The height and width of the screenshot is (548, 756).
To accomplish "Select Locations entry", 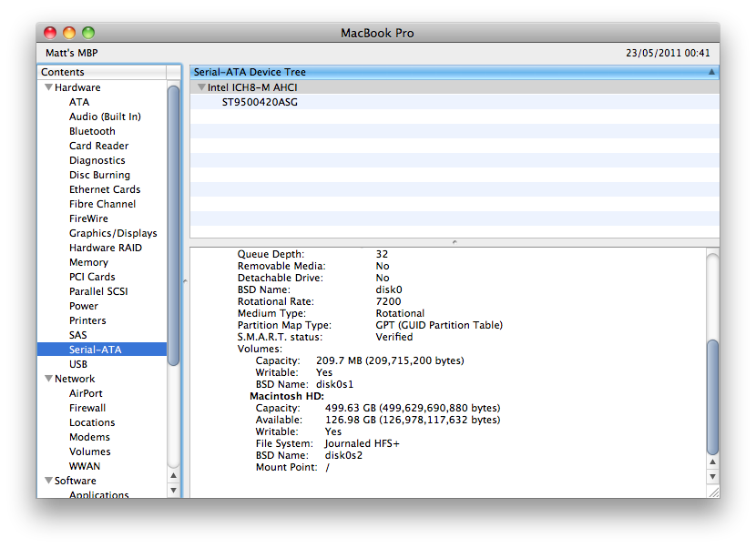I will [x=92, y=422].
